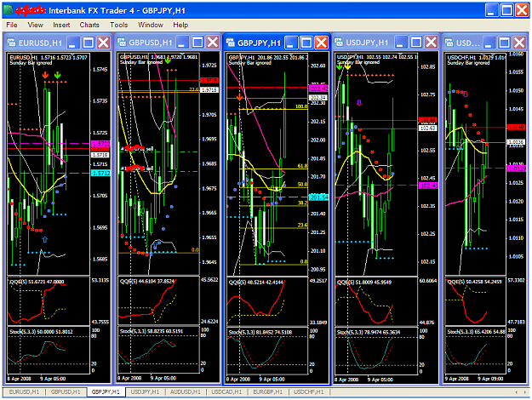
Task: Minimize the Interbank FX Trader main window
Action: [x=492, y=10]
